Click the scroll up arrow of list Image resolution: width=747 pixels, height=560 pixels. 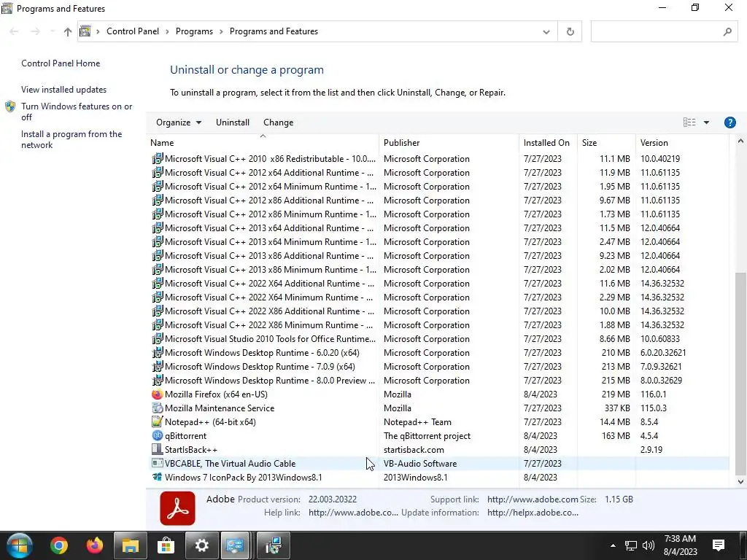click(x=740, y=141)
